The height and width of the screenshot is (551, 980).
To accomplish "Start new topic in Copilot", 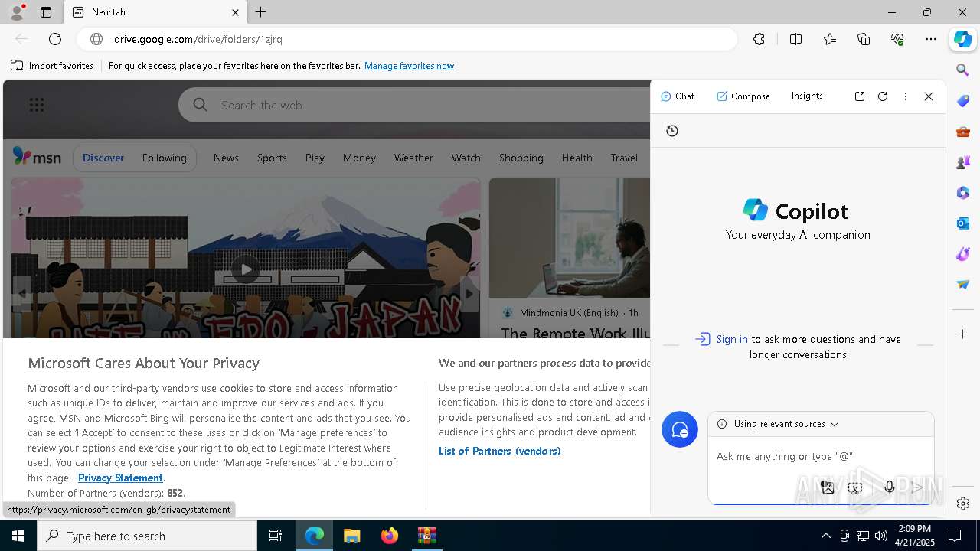I will (680, 430).
